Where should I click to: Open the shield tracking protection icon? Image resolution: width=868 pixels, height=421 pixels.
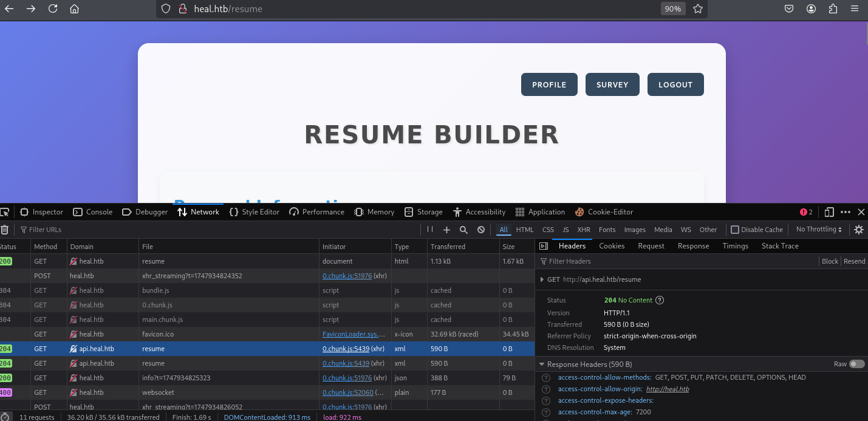166,9
